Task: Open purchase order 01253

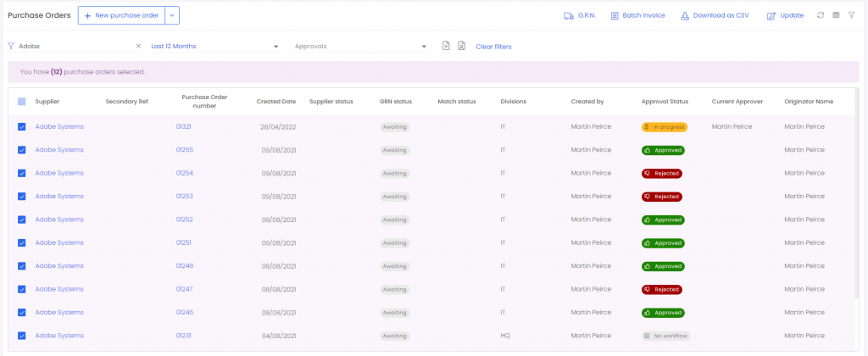Action: tap(184, 197)
